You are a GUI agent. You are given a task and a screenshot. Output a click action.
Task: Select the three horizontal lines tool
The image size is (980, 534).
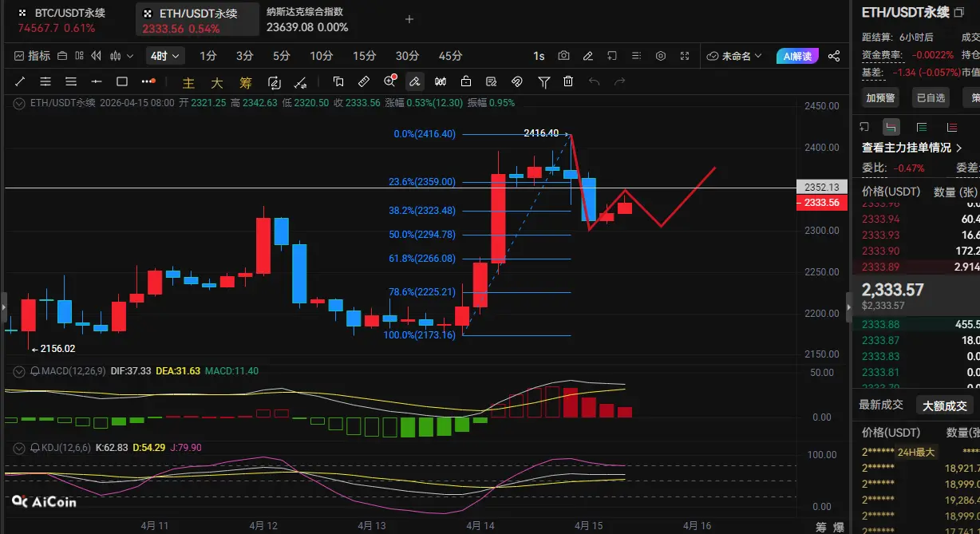71,81
